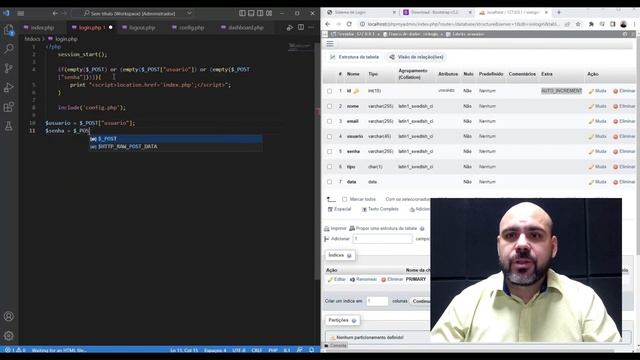Open Estrutura da tabela tab

354,57
